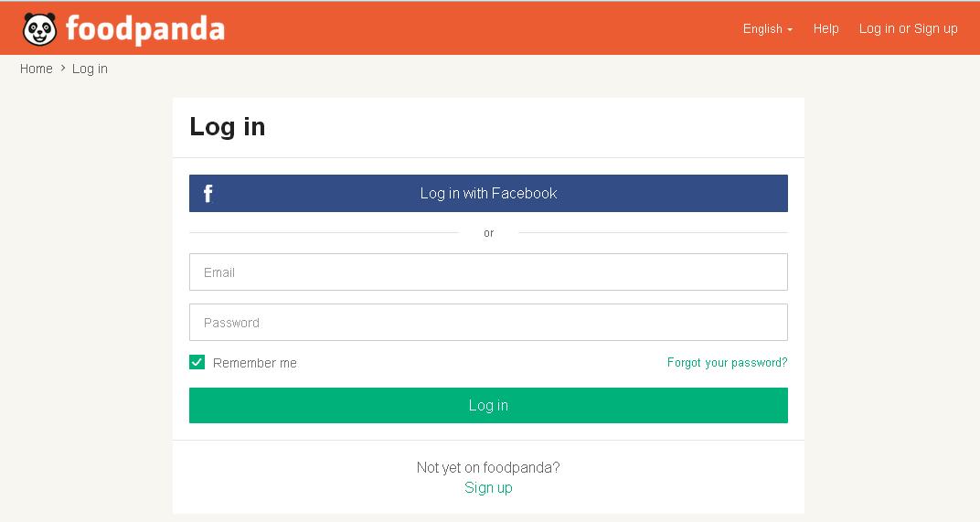Click the caret arrow beside English
The height and width of the screenshot is (522, 980).
(790, 29)
